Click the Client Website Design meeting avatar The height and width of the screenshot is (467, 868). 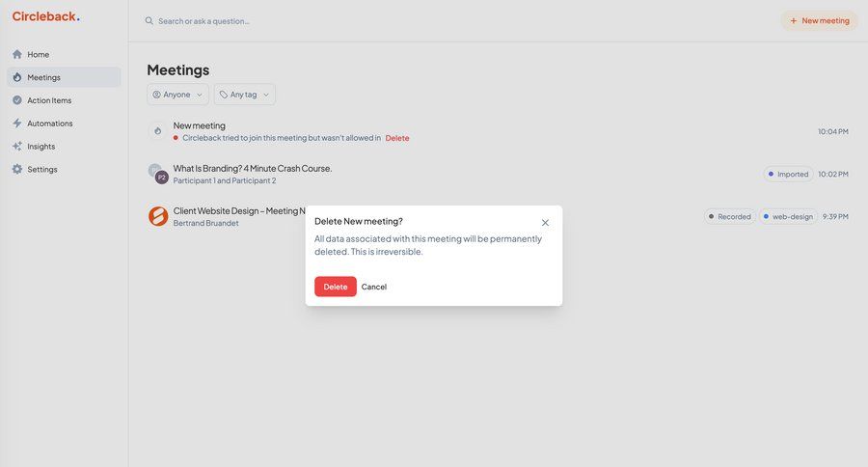(x=158, y=216)
